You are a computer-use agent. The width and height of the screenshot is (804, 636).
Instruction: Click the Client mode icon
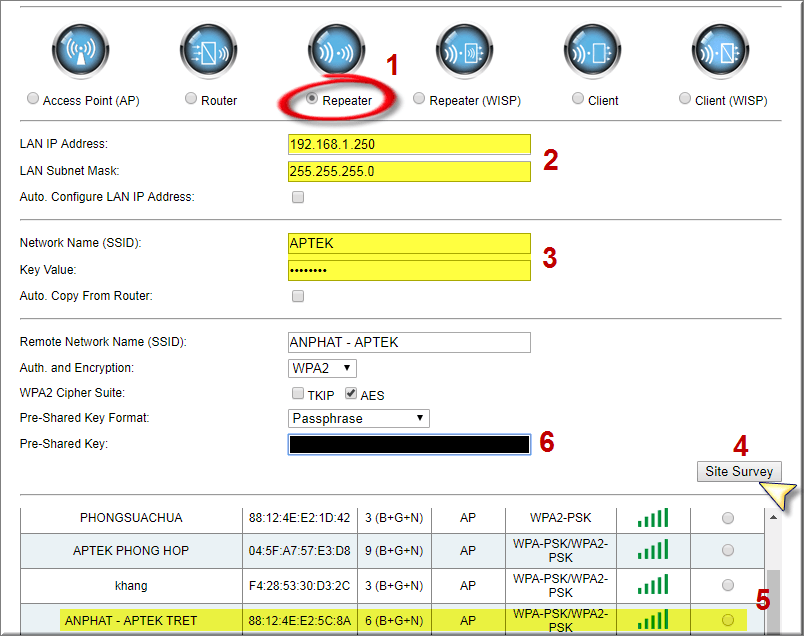coord(592,49)
